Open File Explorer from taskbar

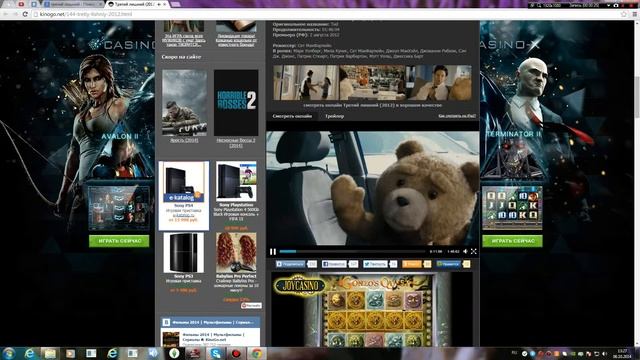coord(50,353)
